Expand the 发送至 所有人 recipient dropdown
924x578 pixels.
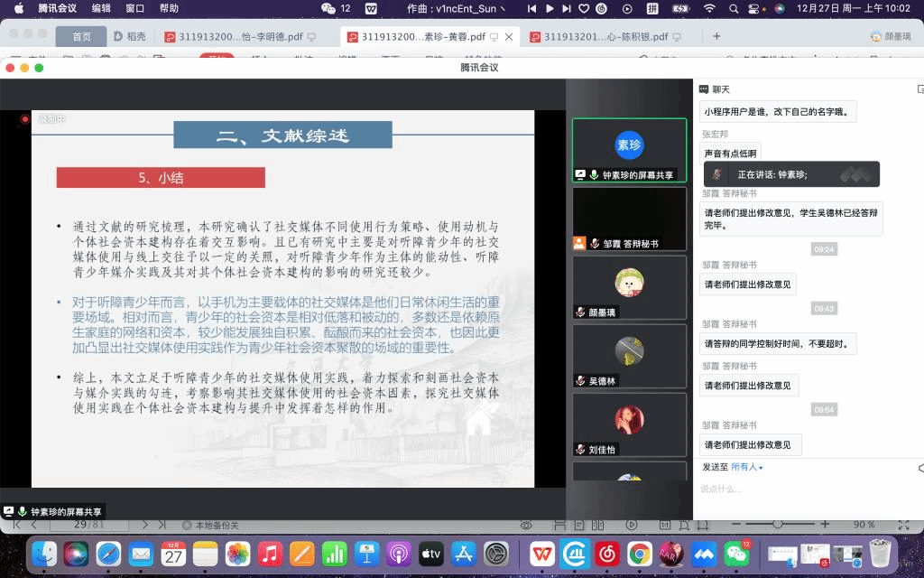746,467
